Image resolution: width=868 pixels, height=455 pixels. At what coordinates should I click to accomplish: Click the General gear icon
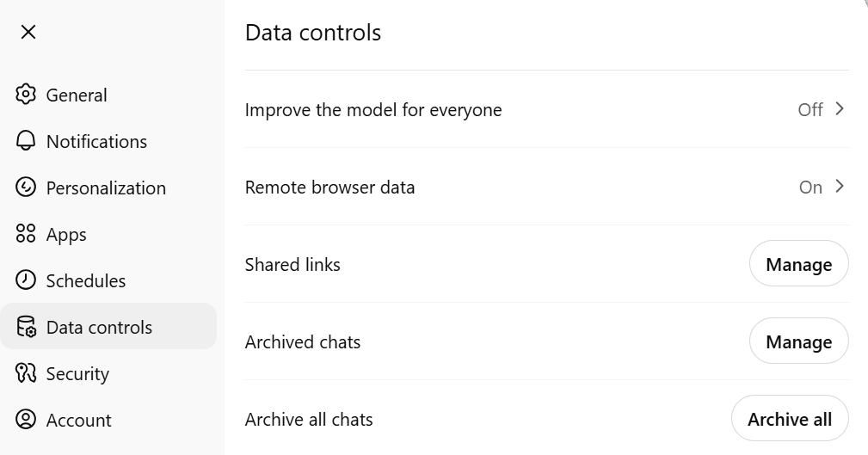pos(26,95)
